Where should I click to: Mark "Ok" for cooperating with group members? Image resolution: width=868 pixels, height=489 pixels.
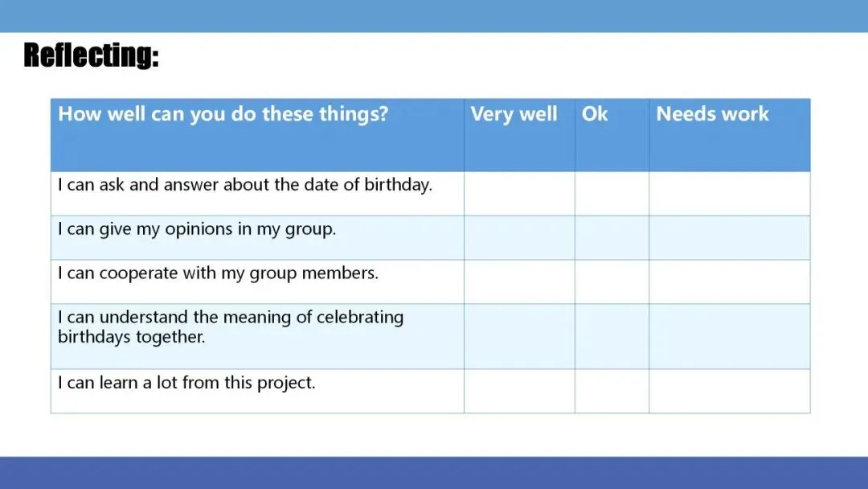(612, 282)
